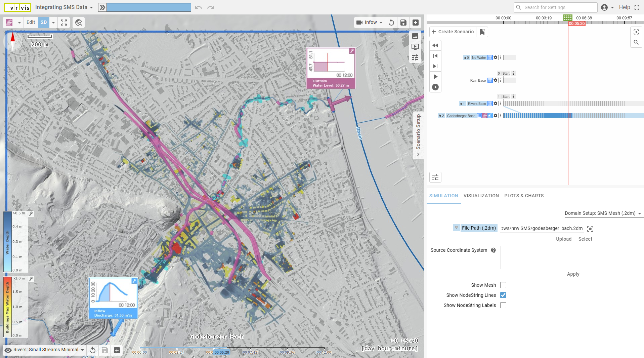The width and height of the screenshot is (644, 358).
Task: Click the save camera view icon
Action: pyautogui.click(x=403, y=23)
